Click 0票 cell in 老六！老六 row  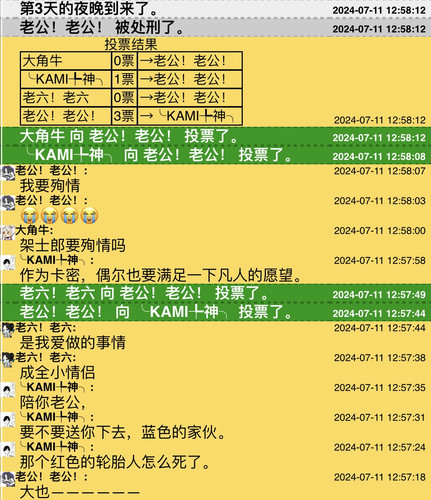(124, 98)
